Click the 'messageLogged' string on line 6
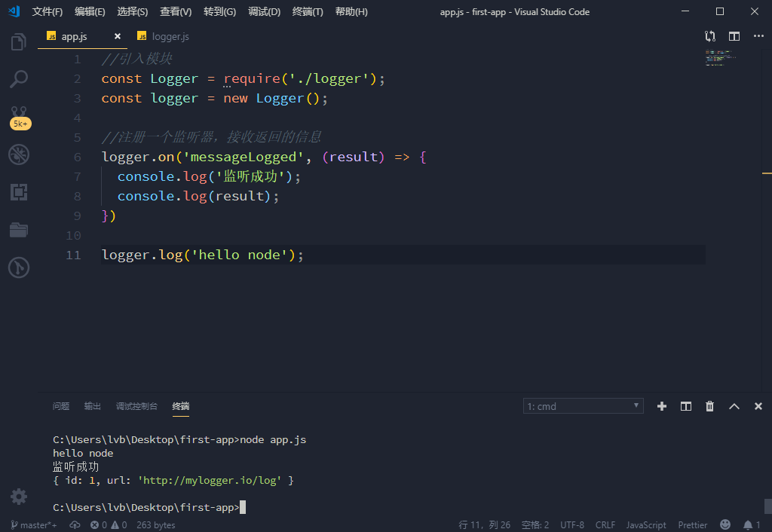This screenshot has width=772, height=532. point(244,157)
